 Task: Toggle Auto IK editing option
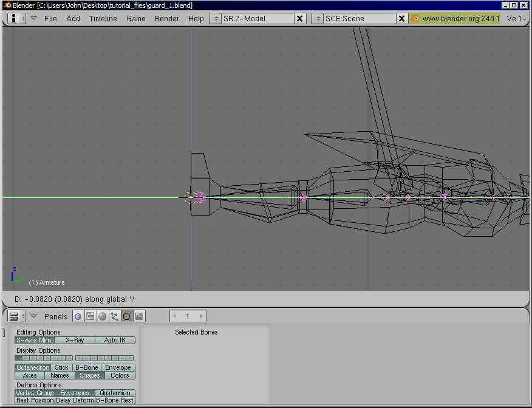115,340
